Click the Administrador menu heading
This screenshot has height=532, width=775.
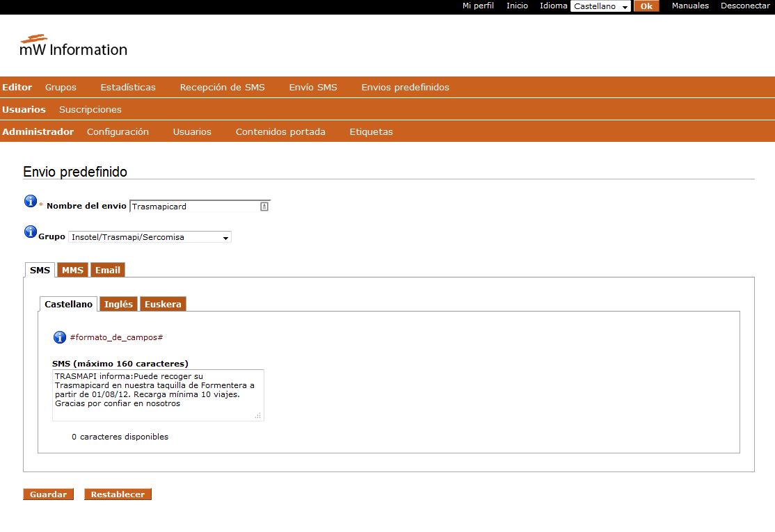pyautogui.click(x=38, y=132)
